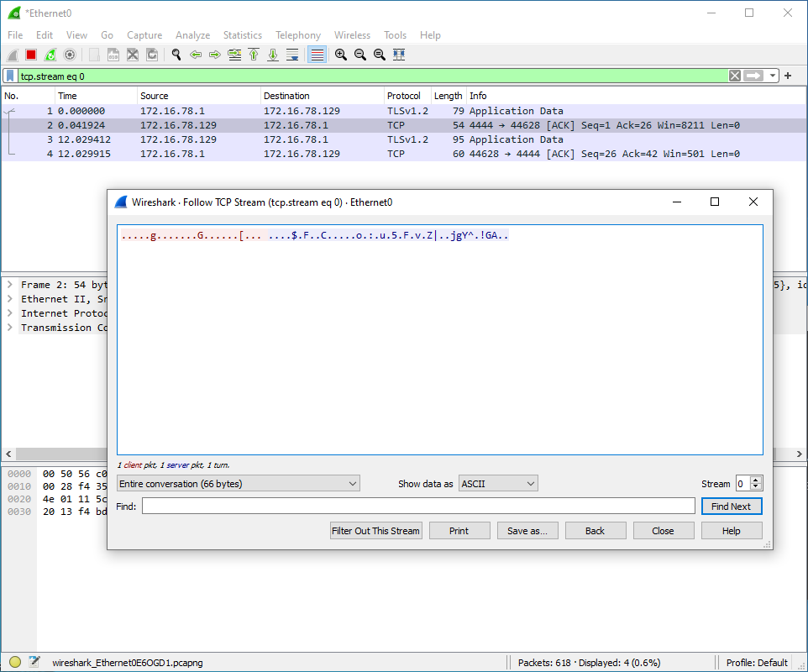808x672 pixels.
Task: Clear the display filter
Action: 735,76
